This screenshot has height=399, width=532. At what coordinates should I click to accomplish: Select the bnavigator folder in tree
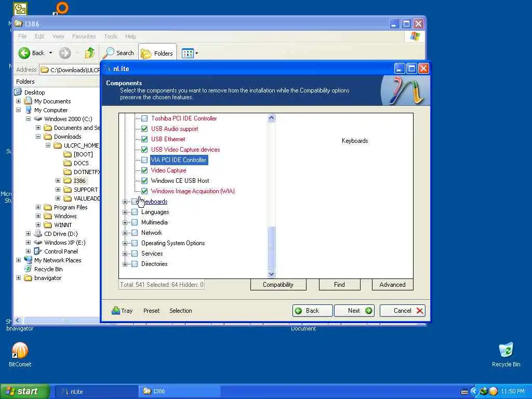(x=48, y=278)
